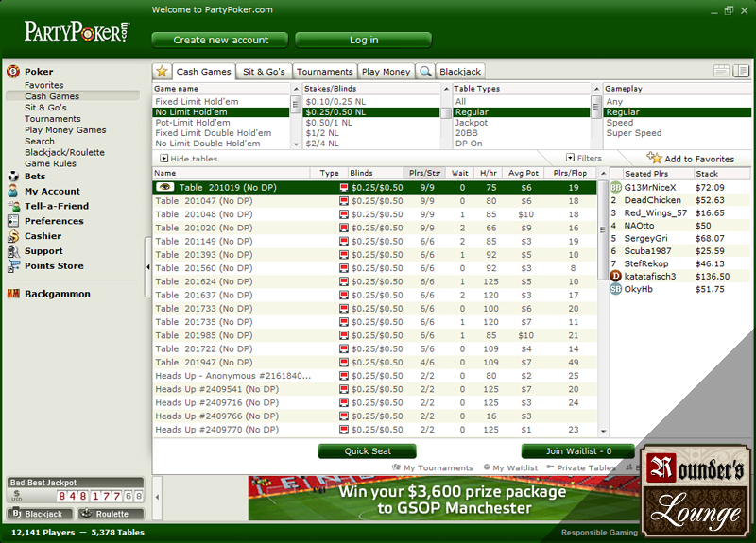
Task: Select Super Speed gameplay
Action: point(677,133)
